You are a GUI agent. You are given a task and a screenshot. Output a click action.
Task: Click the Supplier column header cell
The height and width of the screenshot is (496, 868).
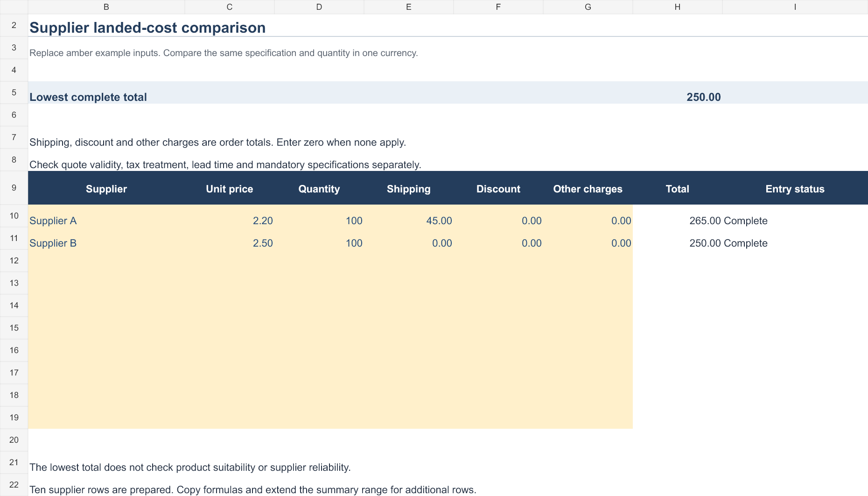(106, 188)
